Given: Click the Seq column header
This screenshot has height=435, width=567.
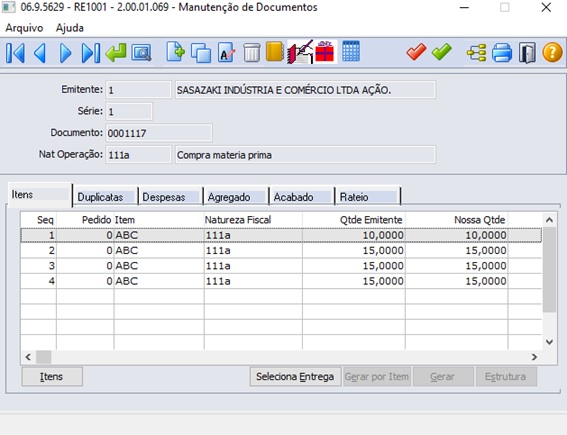Looking at the screenshot, I should (39, 220).
